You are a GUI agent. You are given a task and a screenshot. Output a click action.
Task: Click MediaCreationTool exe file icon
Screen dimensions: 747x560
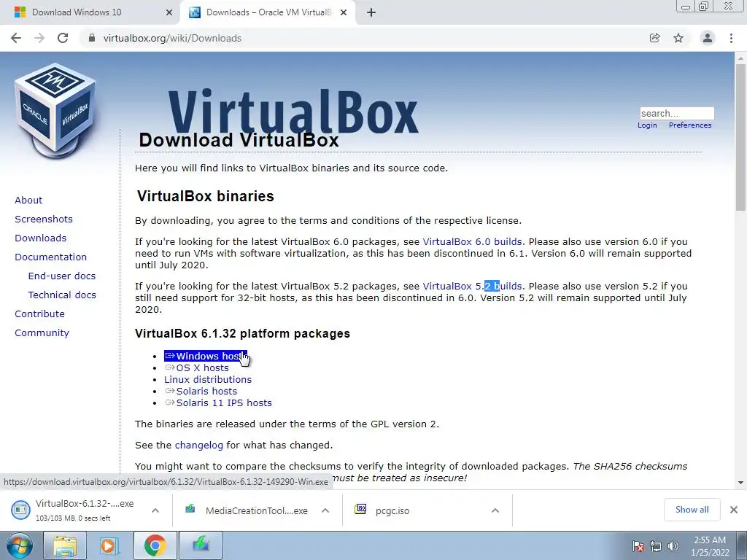190,509
